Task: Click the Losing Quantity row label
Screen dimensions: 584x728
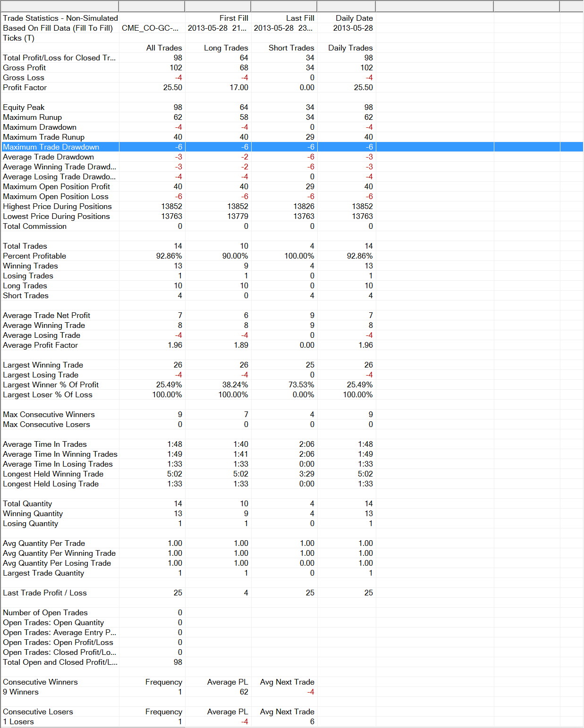Action: (x=31, y=523)
